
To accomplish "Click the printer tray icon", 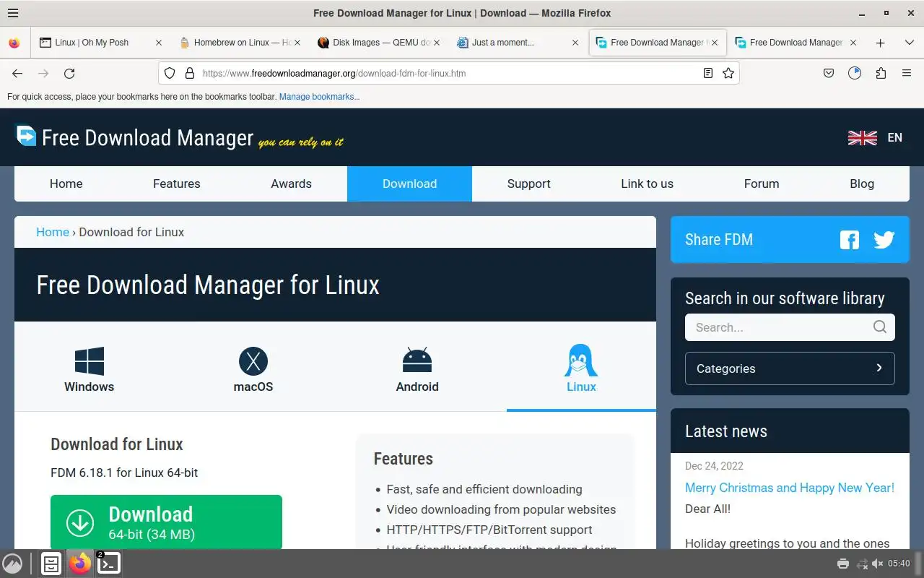I will 842,564.
